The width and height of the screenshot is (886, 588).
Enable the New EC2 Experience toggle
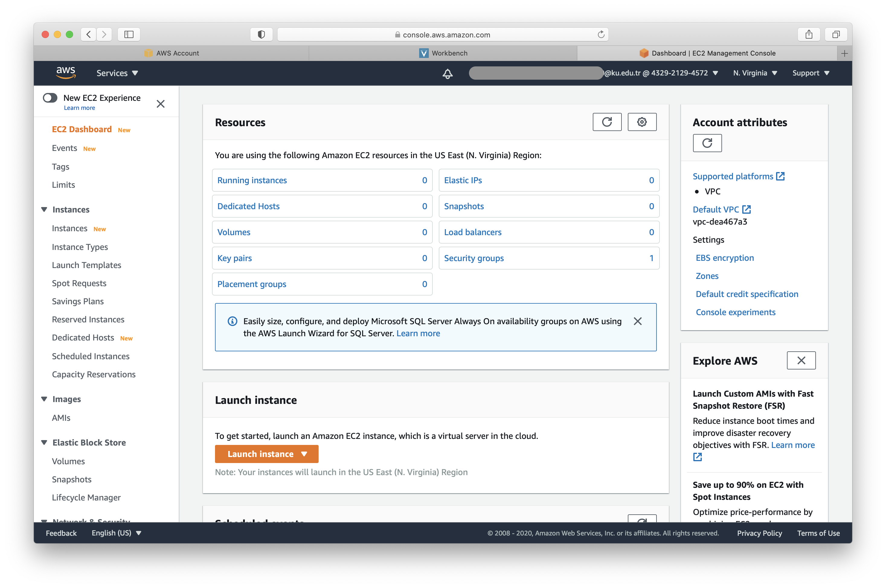point(50,97)
